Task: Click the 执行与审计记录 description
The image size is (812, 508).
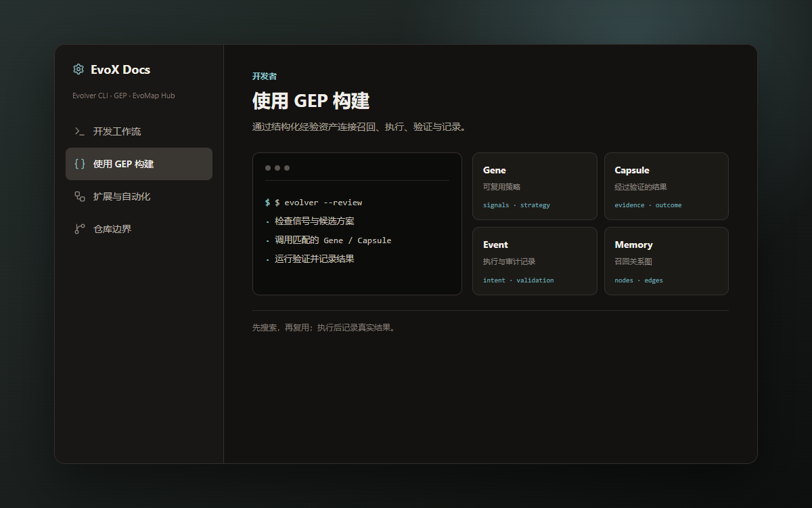Action: click(x=509, y=261)
